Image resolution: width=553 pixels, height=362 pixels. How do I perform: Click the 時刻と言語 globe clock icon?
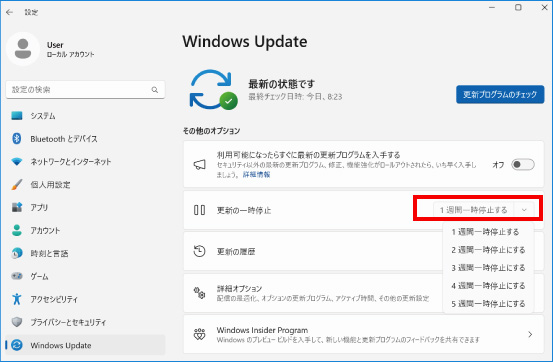[17, 253]
